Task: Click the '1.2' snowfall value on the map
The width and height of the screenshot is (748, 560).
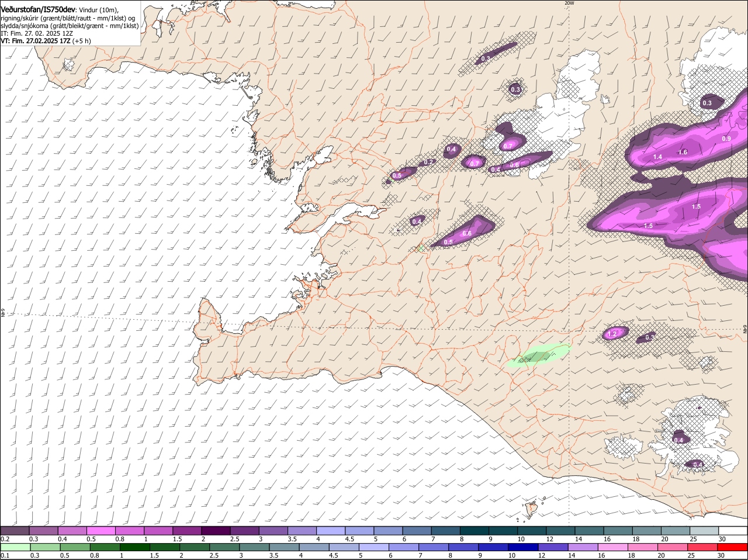Action: [612, 334]
